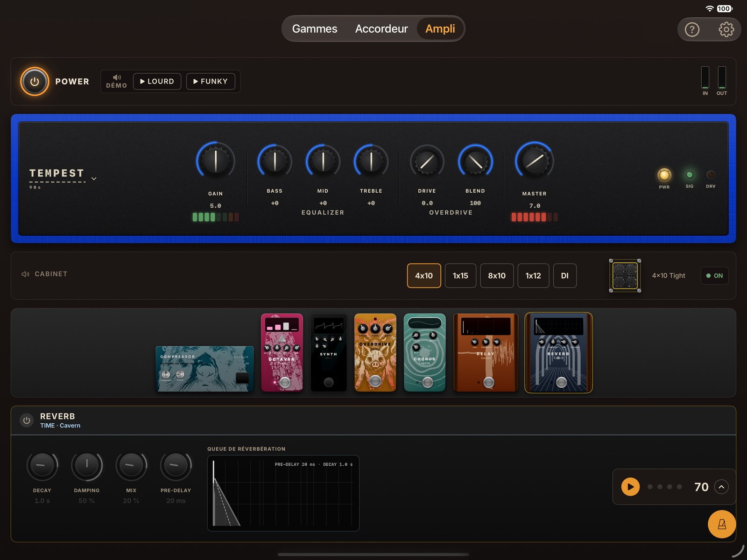Click the reverb PRE-DELAY knob

[x=176, y=466]
